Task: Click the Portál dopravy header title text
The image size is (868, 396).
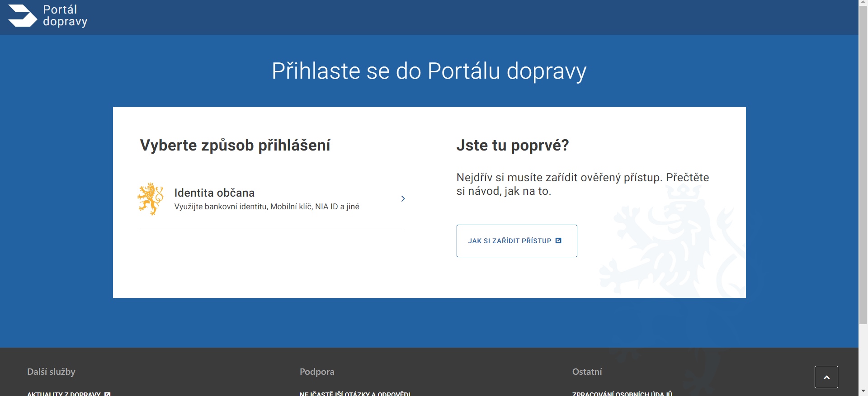Action: [65, 16]
